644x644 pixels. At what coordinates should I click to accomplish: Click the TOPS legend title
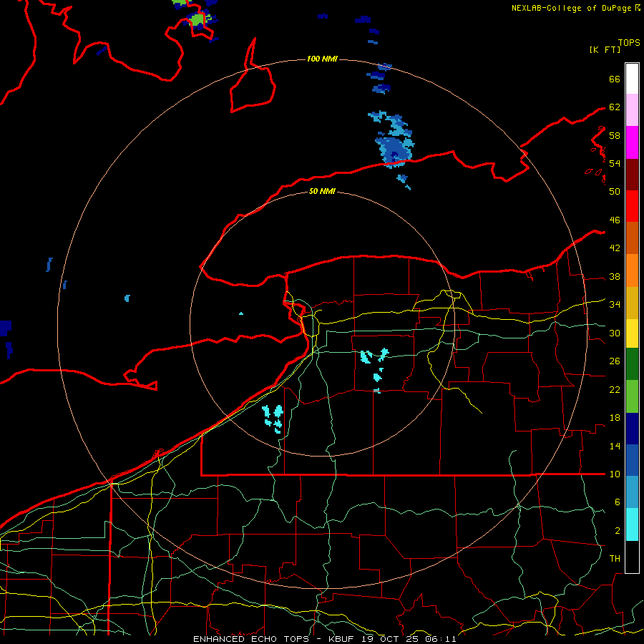coord(629,42)
